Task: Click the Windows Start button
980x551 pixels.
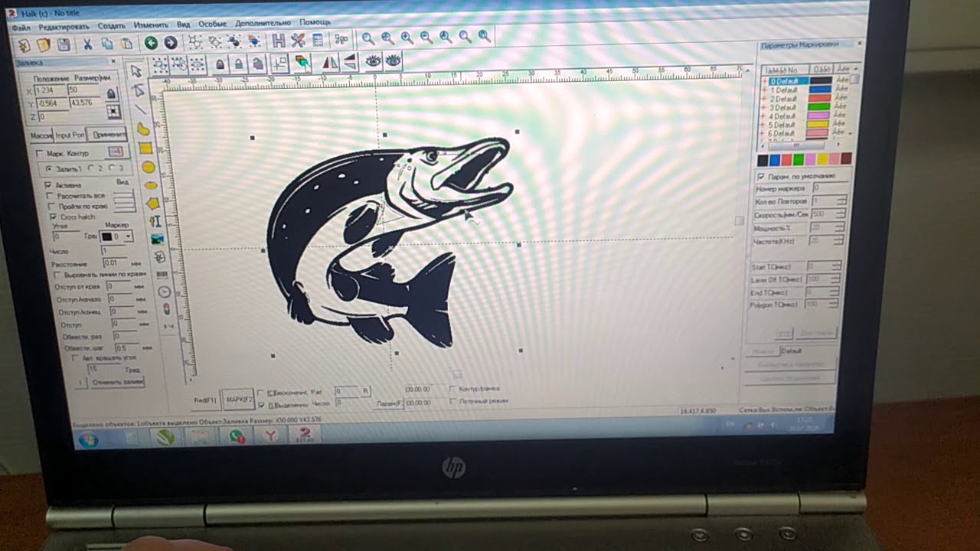Action: tap(88, 439)
